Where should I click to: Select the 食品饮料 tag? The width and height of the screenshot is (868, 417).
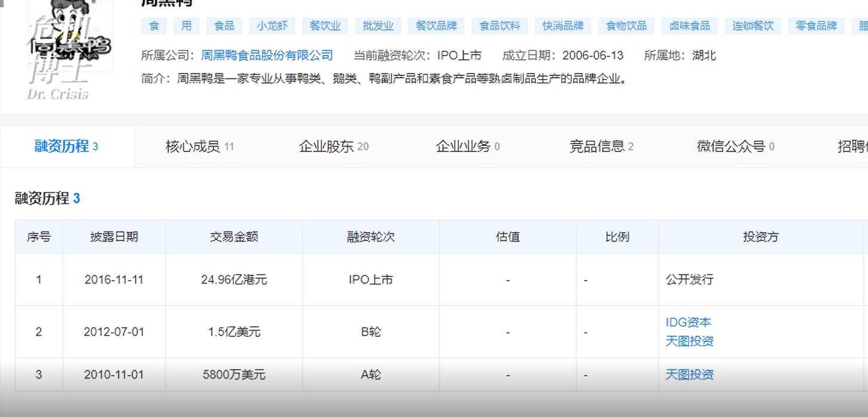(x=499, y=26)
